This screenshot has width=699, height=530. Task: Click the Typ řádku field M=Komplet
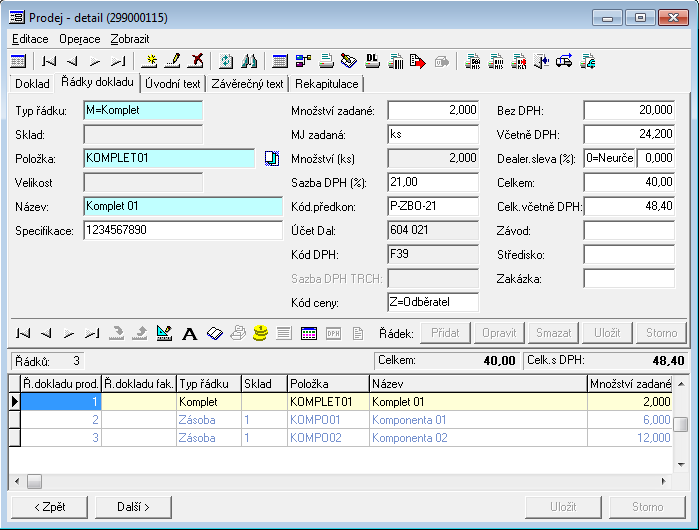pyautogui.click(x=143, y=110)
